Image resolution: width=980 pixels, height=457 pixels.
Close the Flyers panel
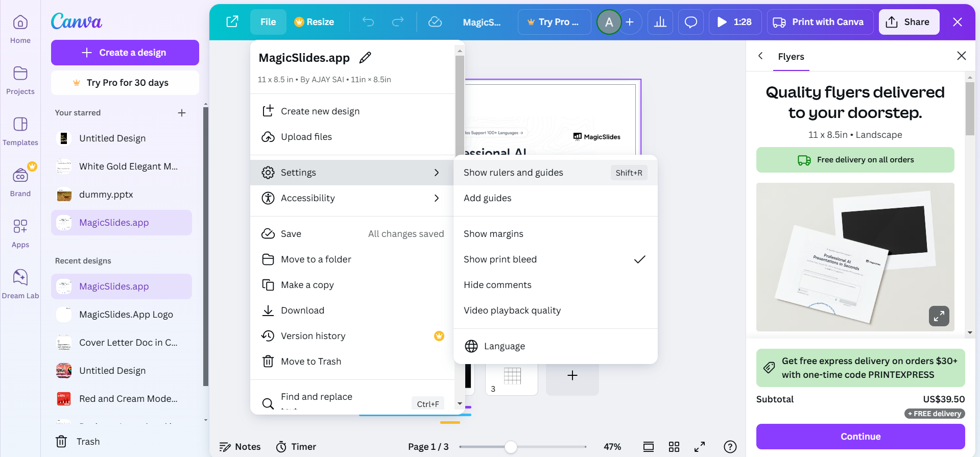click(961, 56)
